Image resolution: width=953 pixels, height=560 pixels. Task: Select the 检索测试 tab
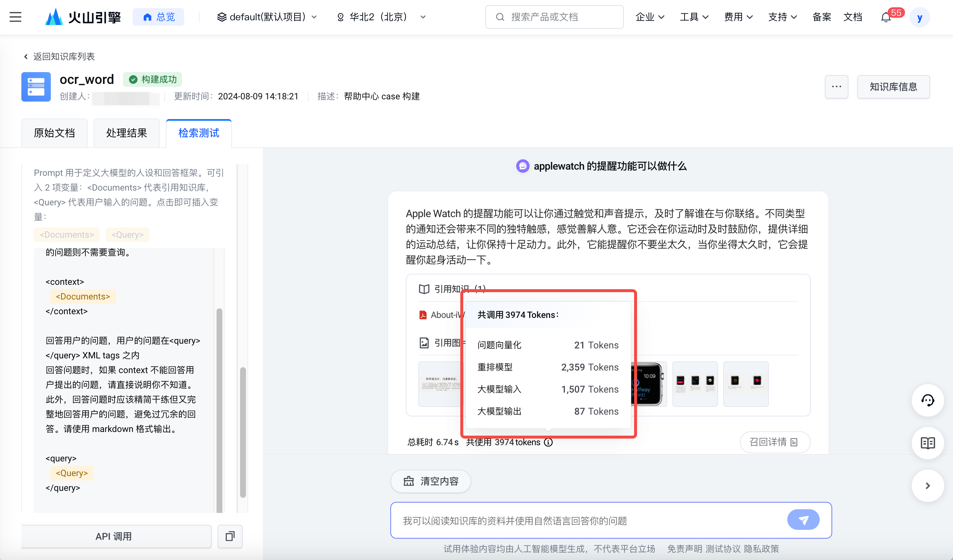(198, 133)
